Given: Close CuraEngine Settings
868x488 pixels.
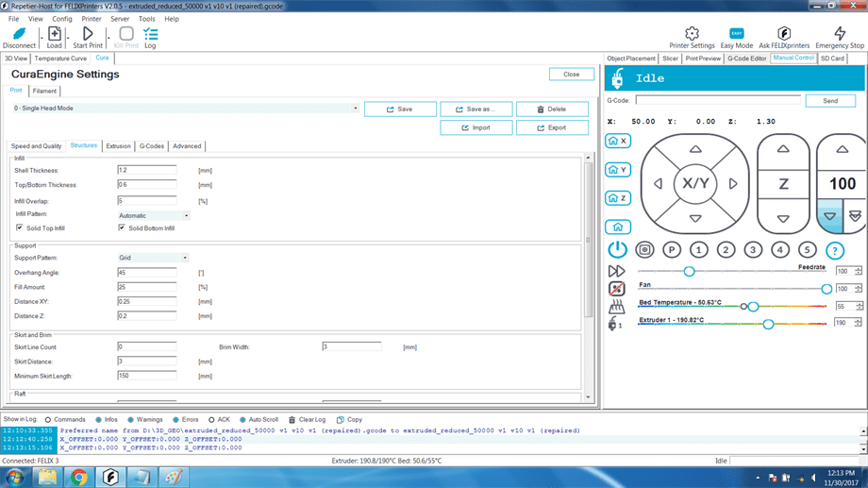Looking at the screenshot, I should pos(572,75).
